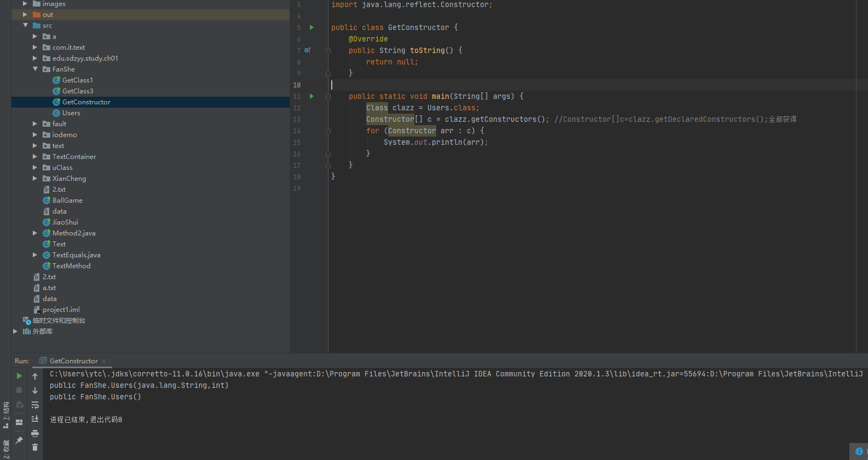Click console output 'public FanShe.Users()'
Screen dimensions: 868x460
point(95,397)
